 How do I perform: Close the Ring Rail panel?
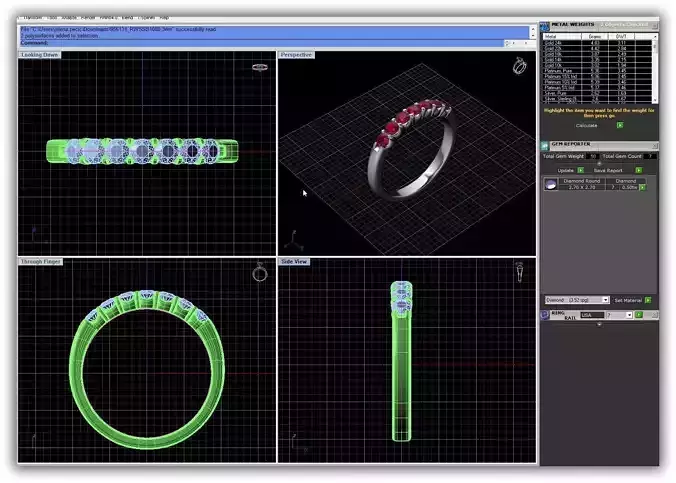pyautogui.click(x=654, y=315)
